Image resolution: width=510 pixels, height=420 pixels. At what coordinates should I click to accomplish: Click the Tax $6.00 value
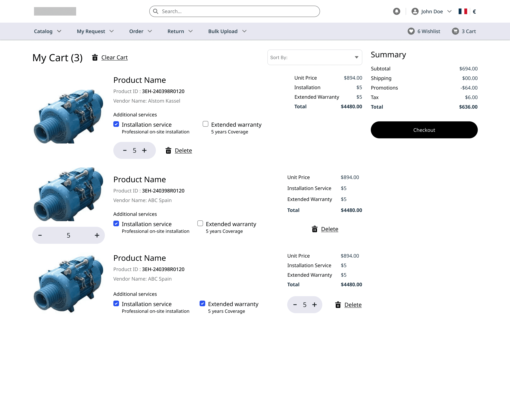pos(471,97)
